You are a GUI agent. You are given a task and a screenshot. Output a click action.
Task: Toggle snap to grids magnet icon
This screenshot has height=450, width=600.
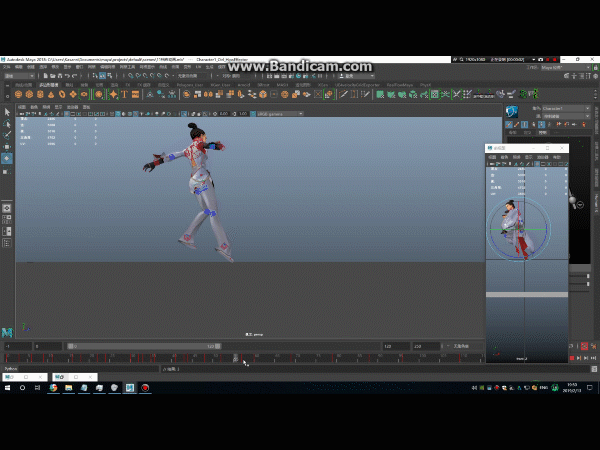pos(131,76)
